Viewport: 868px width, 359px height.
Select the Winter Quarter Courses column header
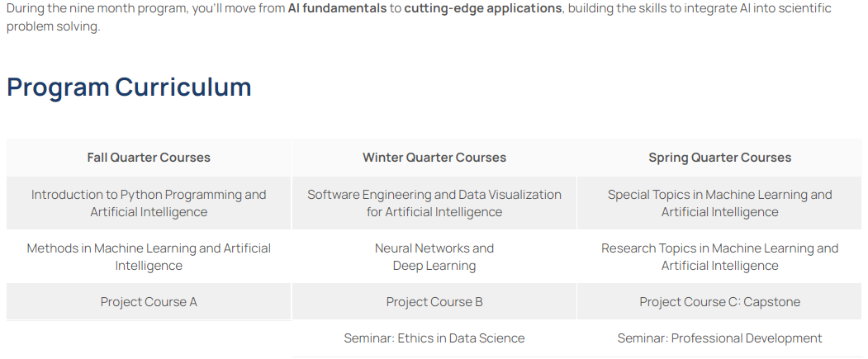[x=434, y=158]
